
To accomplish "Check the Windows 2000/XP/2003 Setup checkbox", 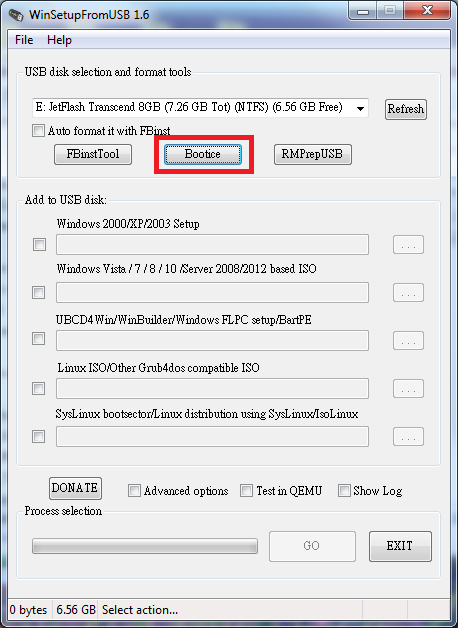I will 39,244.
